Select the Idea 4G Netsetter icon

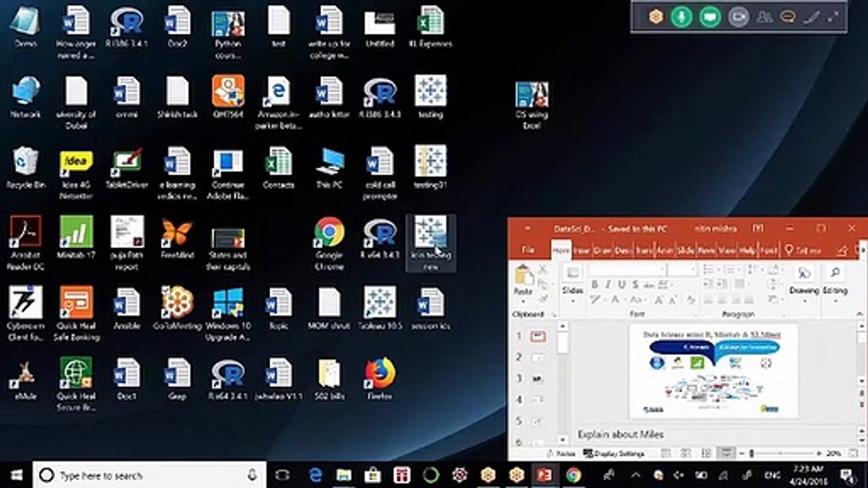(x=77, y=172)
